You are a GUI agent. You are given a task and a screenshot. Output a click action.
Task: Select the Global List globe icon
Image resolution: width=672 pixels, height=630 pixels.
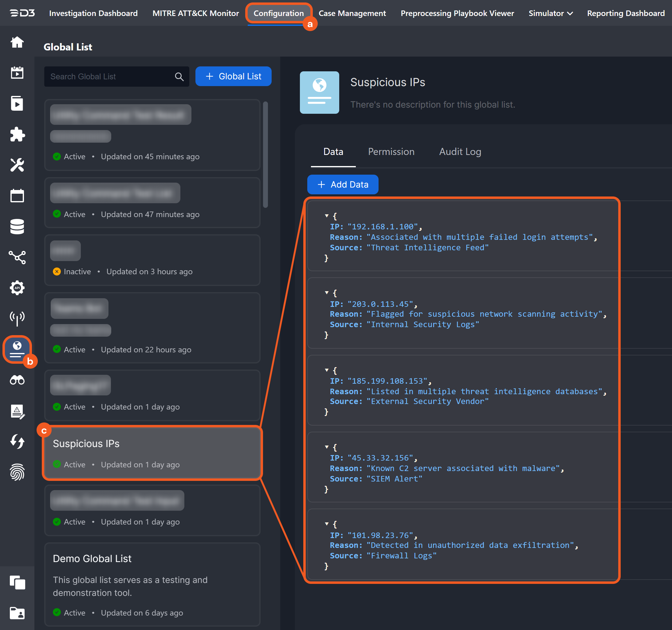coord(17,349)
